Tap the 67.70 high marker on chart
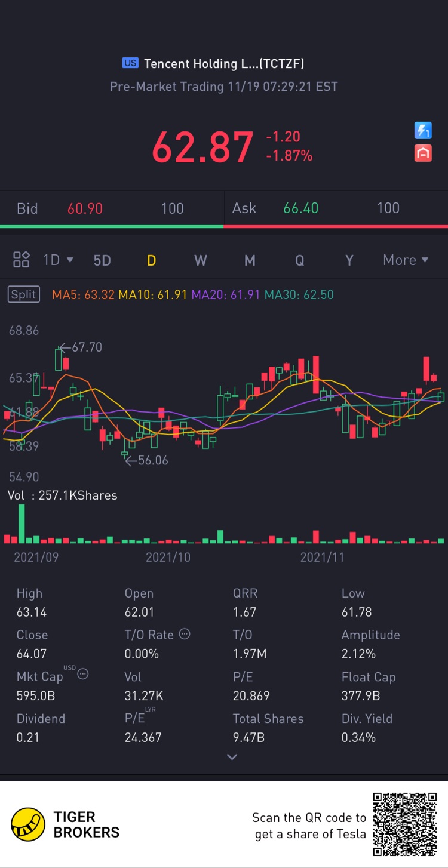448x868 pixels. pos(81,347)
